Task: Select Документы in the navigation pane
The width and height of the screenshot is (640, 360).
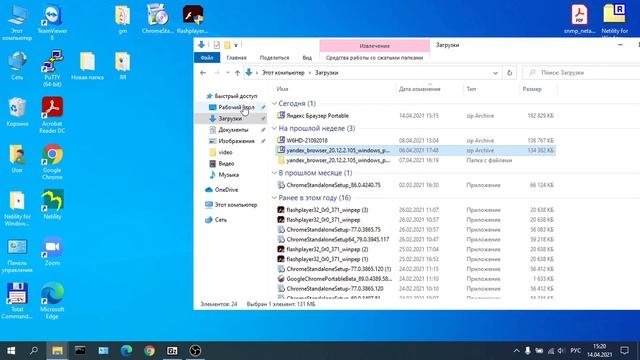Action: coord(233,130)
